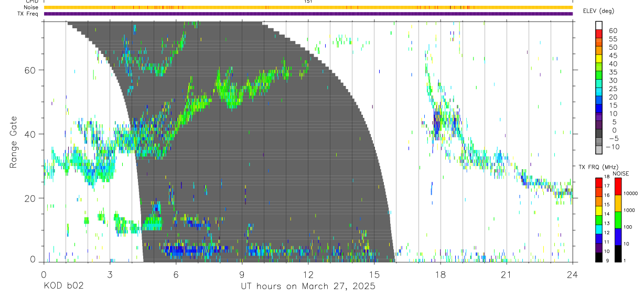Viewport: 644px width, 297px height.
Task: Click the light gray ELEV segment labeled -10
Action: [599, 150]
